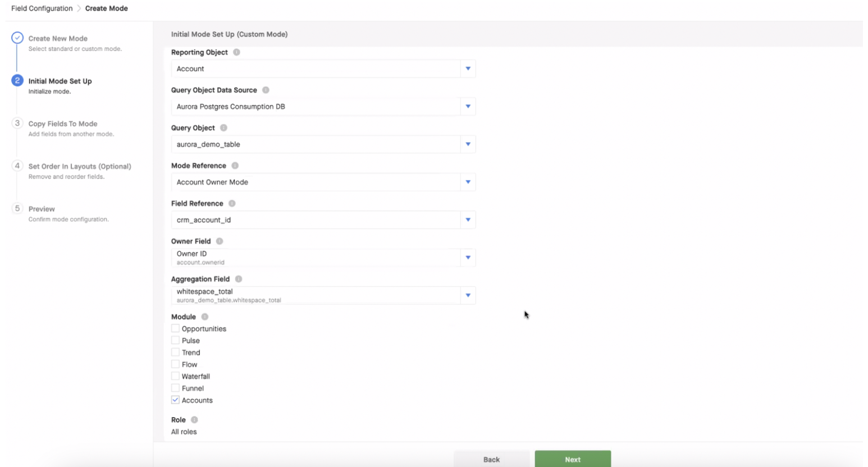
Task: Click step 5 circle icon in wizard
Action: click(17, 208)
